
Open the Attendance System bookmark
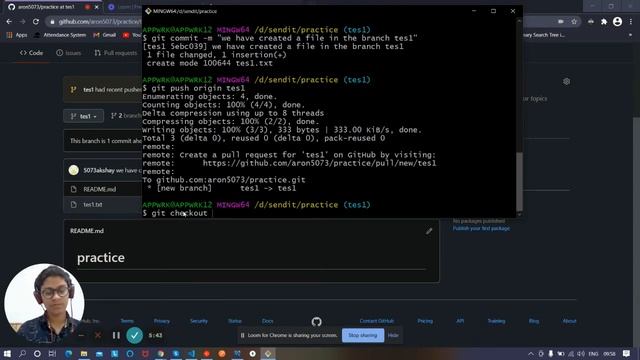pyautogui.click(x=60, y=35)
